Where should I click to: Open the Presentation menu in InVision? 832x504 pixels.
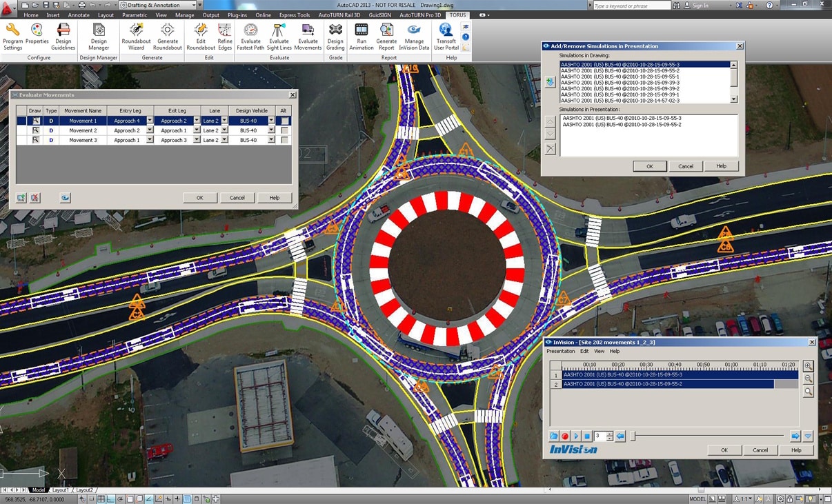560,352
